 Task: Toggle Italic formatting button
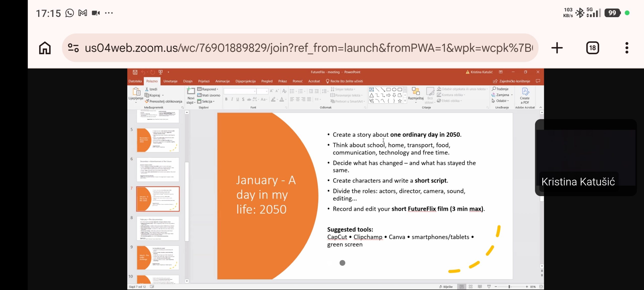232,99
